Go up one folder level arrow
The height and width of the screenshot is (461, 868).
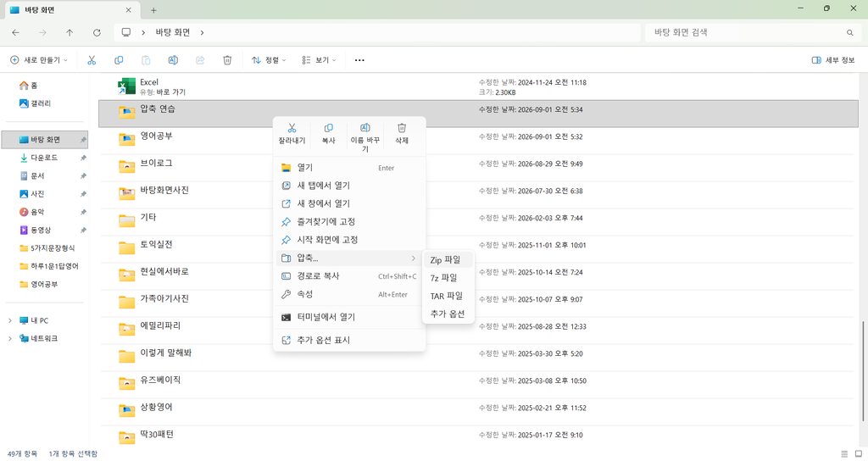point(70,33)
